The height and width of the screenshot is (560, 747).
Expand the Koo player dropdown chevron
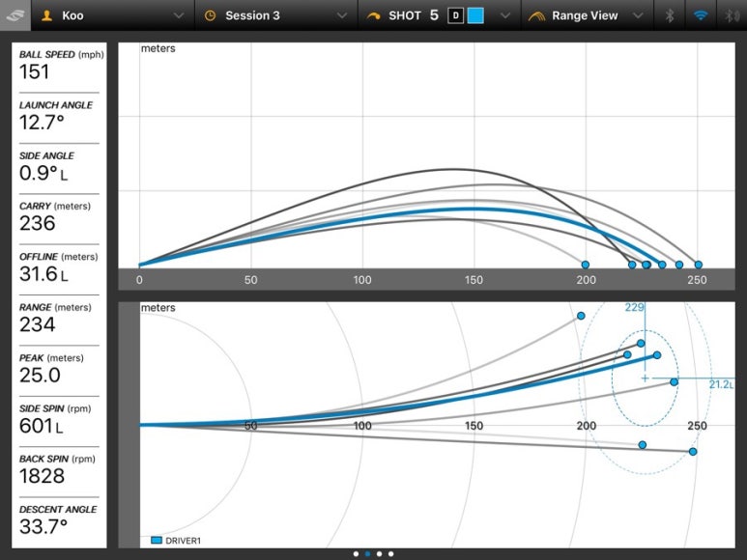[x=179, y=15]
